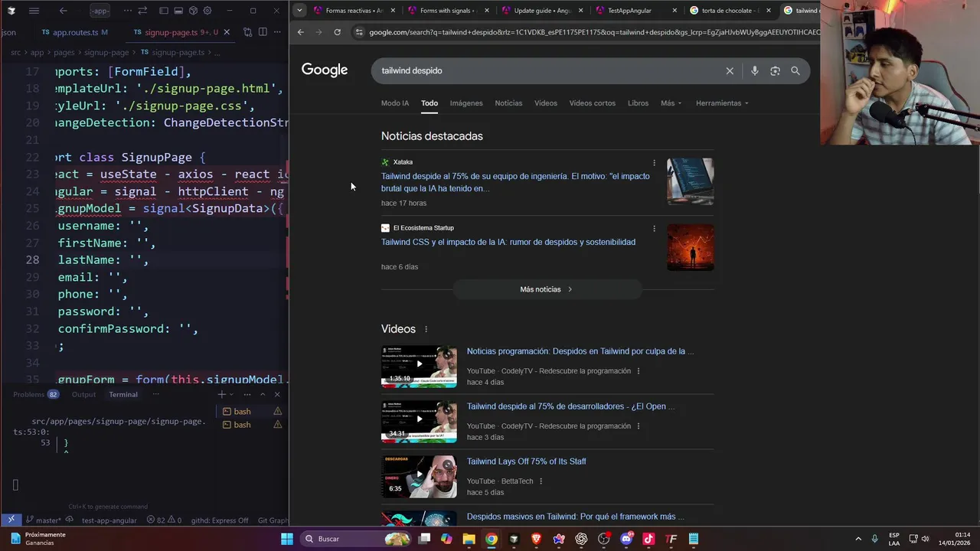Click 'pages' in the editor breadcrumb
The height and width of the screenshot is (551, 980).
[64, 52]
